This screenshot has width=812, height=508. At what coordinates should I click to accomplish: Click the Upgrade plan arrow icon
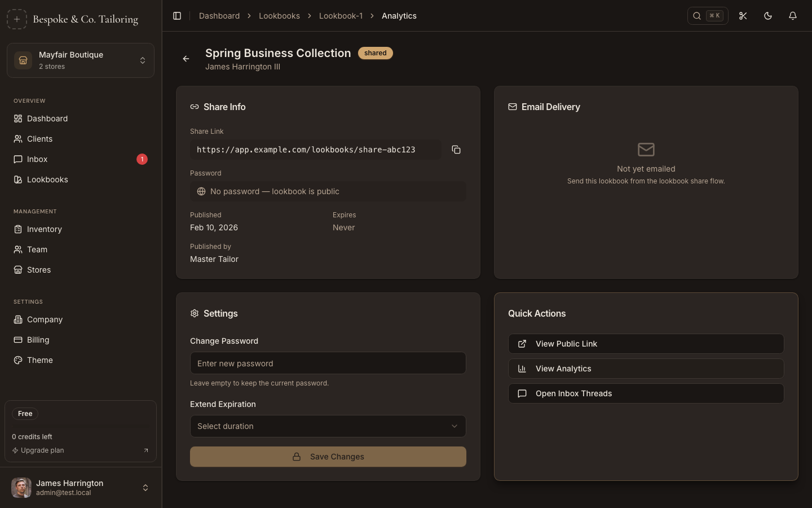(145, 450)
